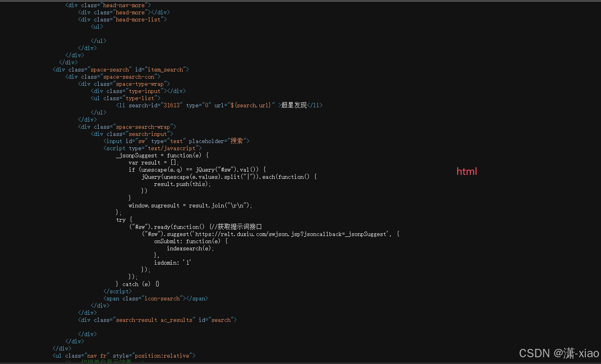The height and width of the screenshot is (364, 601).
Task: Click the suggest URL relt.duxiu.com line
Action: tap(271, 234)
